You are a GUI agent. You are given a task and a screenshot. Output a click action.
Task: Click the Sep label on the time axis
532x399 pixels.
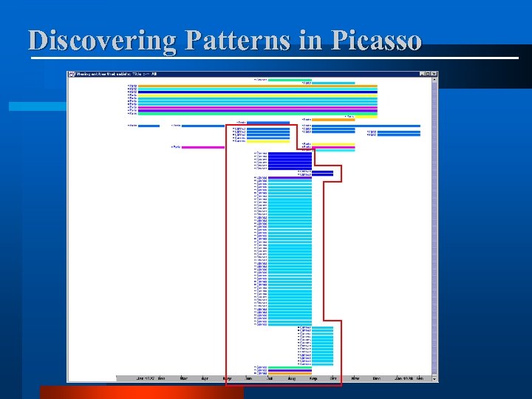pyautogui.click(x=313, y=378)
